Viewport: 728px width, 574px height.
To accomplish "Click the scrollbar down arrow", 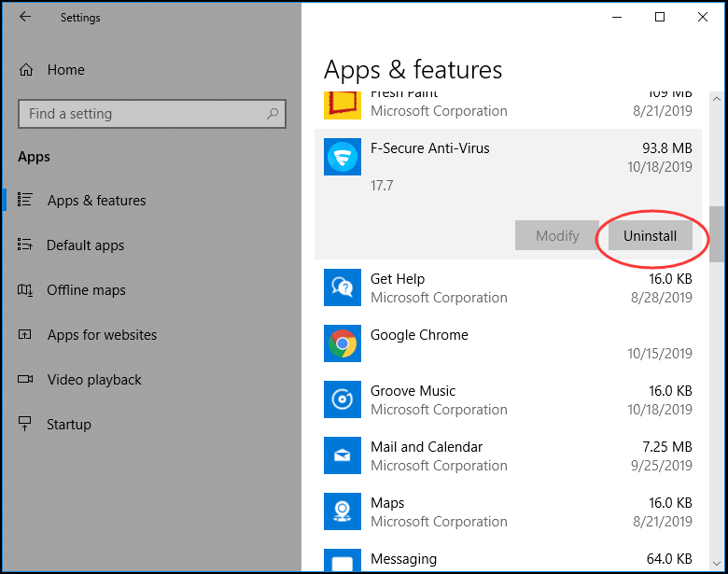I will [x=717, y=564].
